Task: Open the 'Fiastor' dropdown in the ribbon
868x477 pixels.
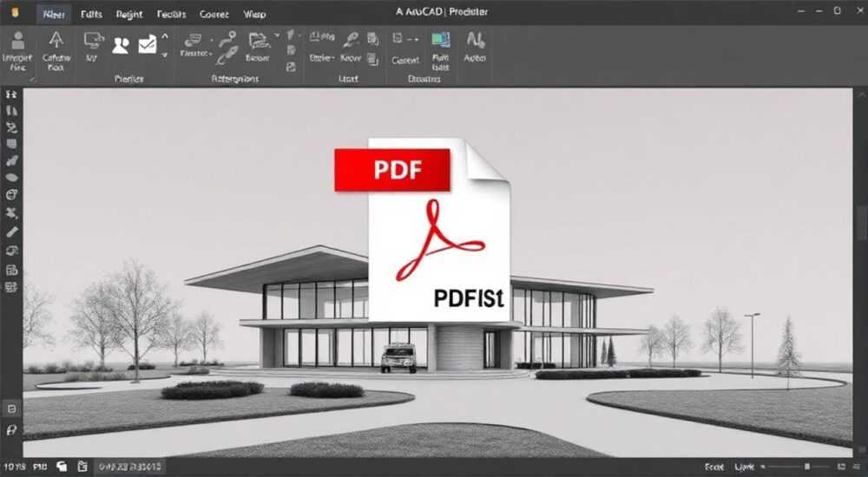Action: 196,54
